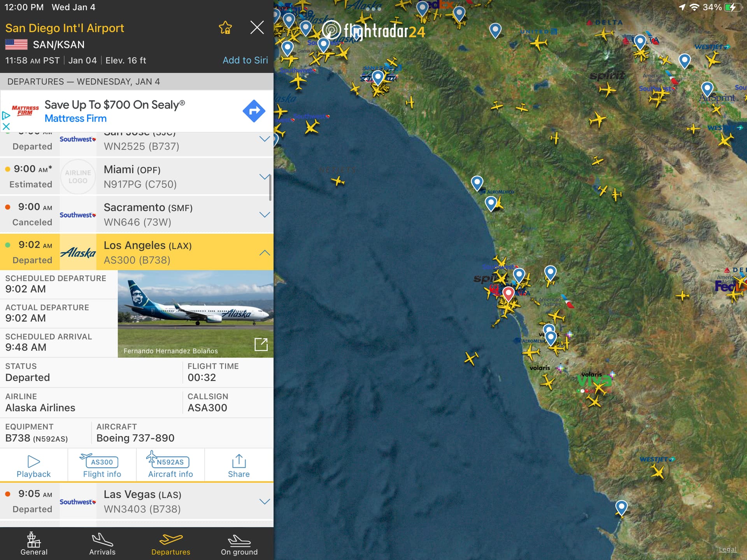The height and width of the screenshot is (560, 747).
Task: Open AS300 Flight info
Action: 102,466
